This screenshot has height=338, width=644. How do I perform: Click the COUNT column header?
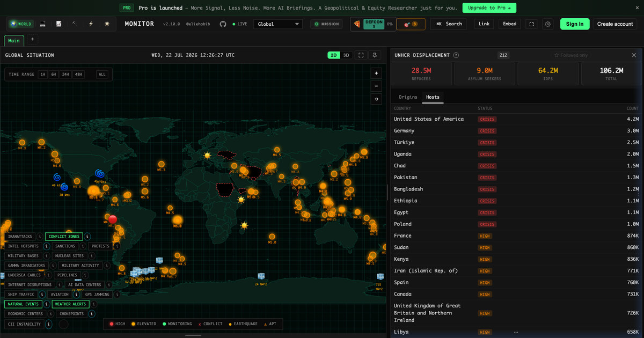click(632, 109)
